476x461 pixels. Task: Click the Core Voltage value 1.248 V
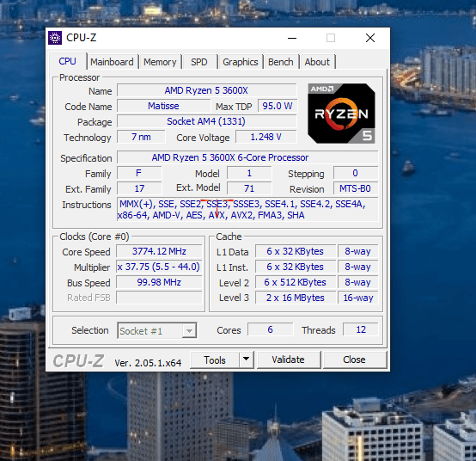(266, 137)
